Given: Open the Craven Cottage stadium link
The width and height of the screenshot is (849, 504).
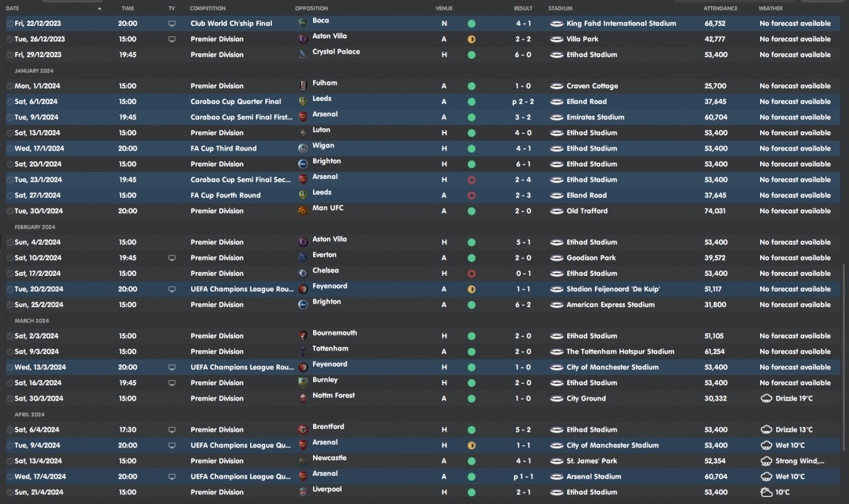Looking at the screenshot, I should 590,86.
